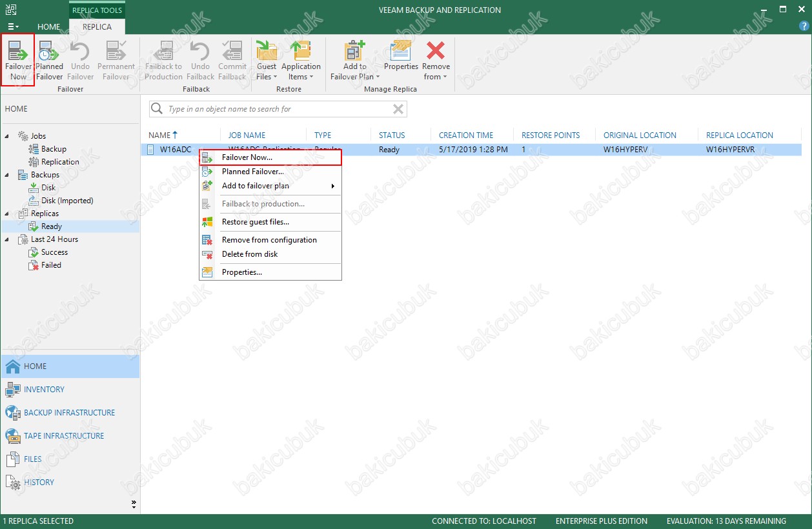812x529 pixels.
Task: Sort by the JOB NAME column header
Action: pyautogui.click(x=247, y=135)
